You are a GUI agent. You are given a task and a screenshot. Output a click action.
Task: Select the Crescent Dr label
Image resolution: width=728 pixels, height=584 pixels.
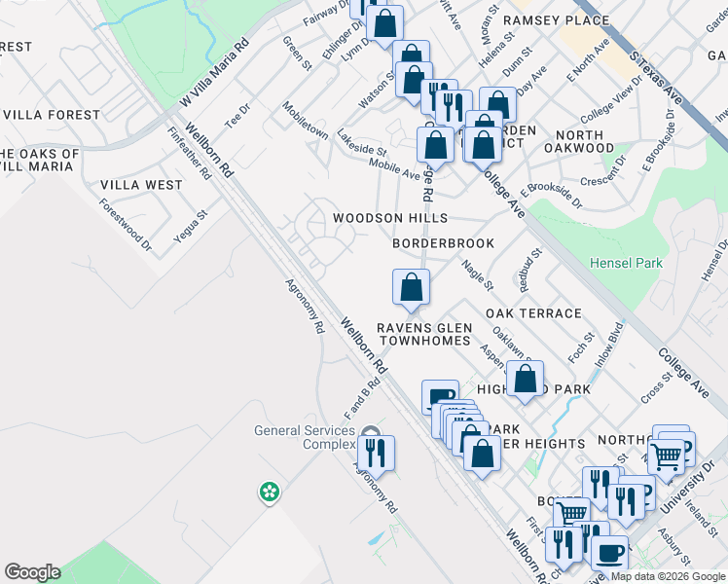point(603,171)
